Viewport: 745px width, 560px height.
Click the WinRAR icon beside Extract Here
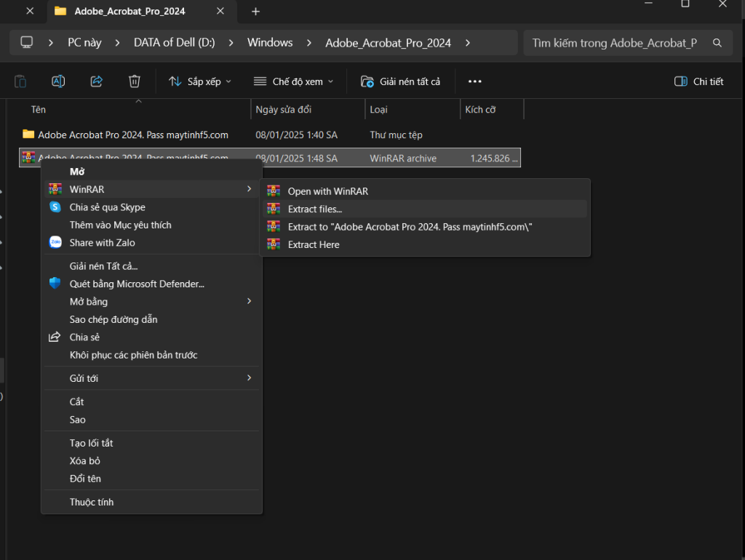click(x=274, y=244)
